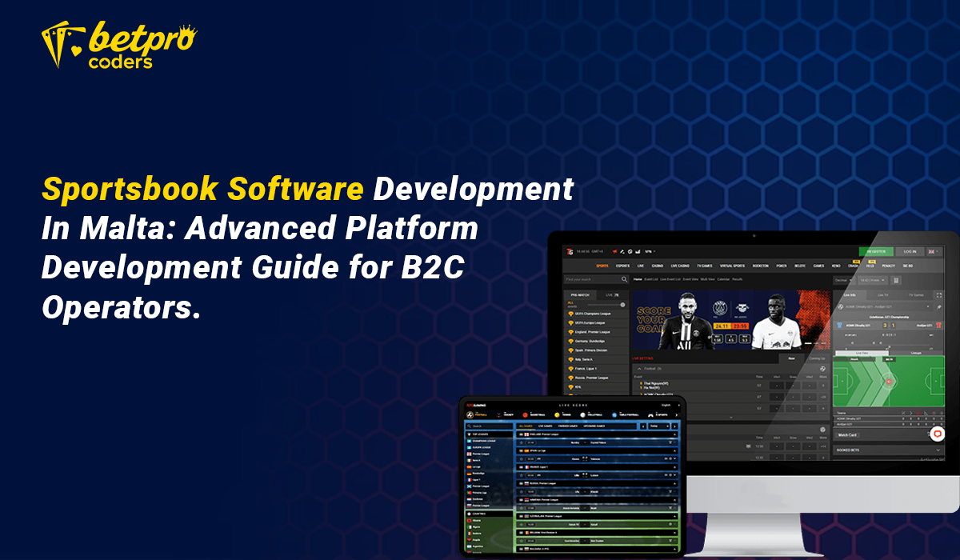Open the Decimal odds format dropdown
Screen dimensions: 960x560
(843, 279)
